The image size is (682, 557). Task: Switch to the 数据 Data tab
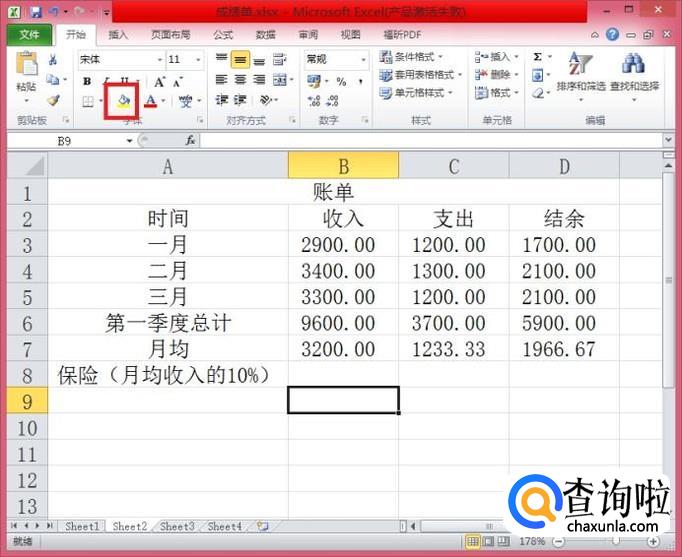click(x=265, y=35)
